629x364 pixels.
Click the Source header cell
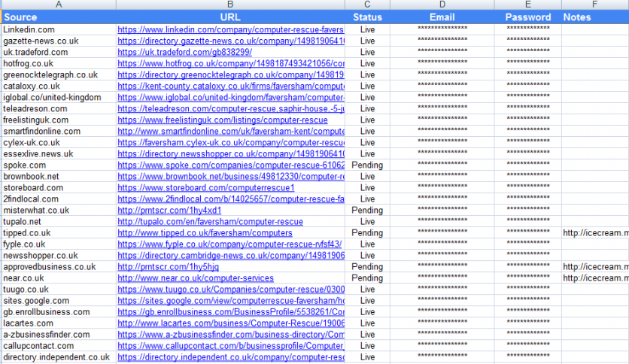pyautogui.click(x=59, y=17)
